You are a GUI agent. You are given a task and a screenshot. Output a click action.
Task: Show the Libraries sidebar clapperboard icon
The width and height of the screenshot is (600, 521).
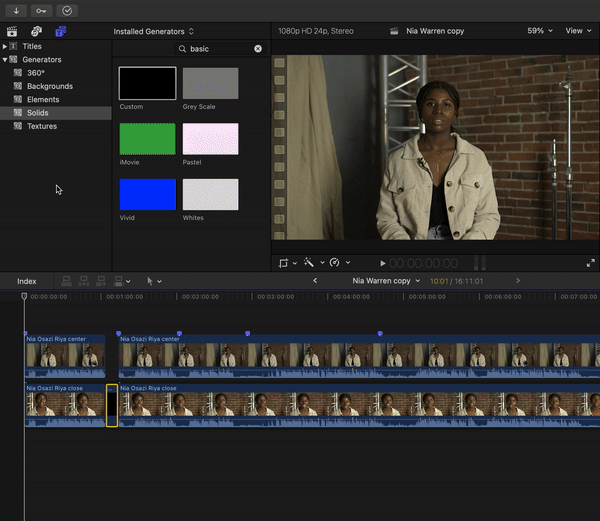(x=11, y=31)
